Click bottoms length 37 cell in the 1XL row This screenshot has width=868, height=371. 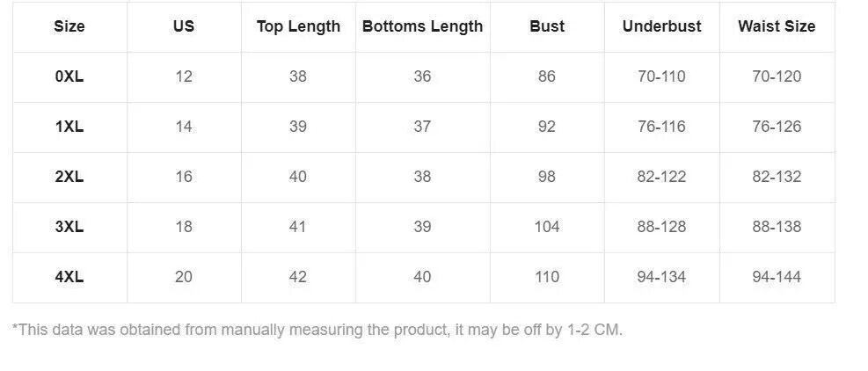click(x=422, y=127)
